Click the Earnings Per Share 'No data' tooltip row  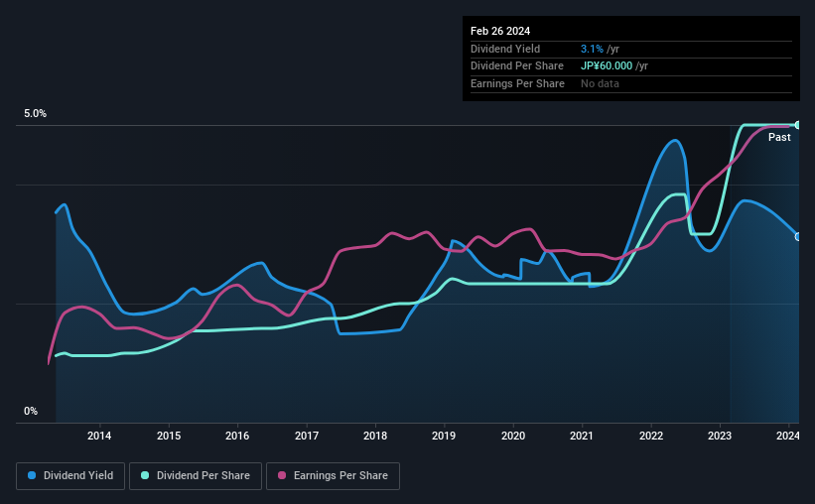631,83
